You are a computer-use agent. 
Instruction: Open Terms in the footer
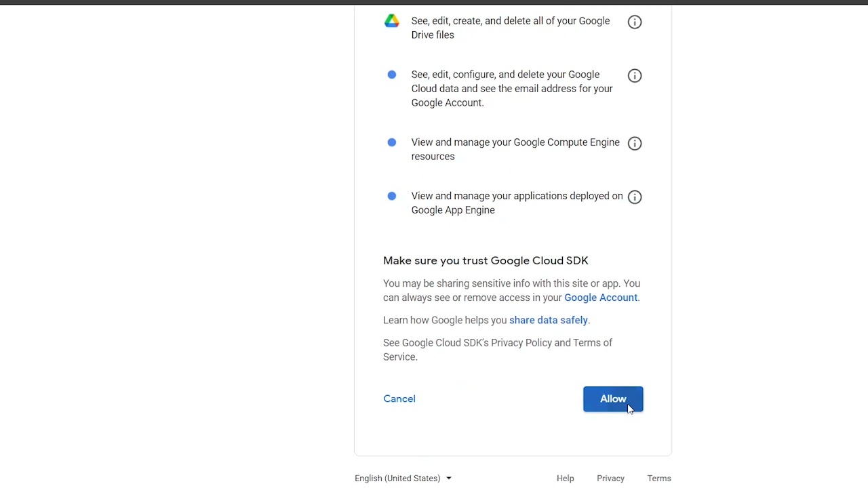(x=658, y=479)
